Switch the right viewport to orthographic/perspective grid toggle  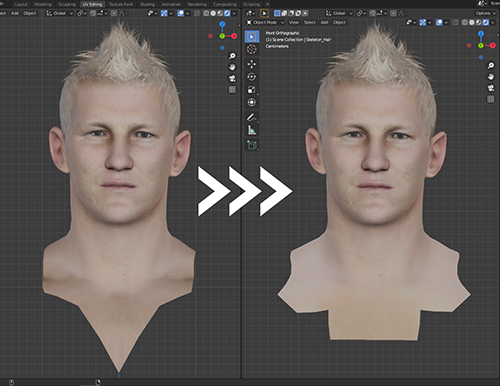coord(491,99)
